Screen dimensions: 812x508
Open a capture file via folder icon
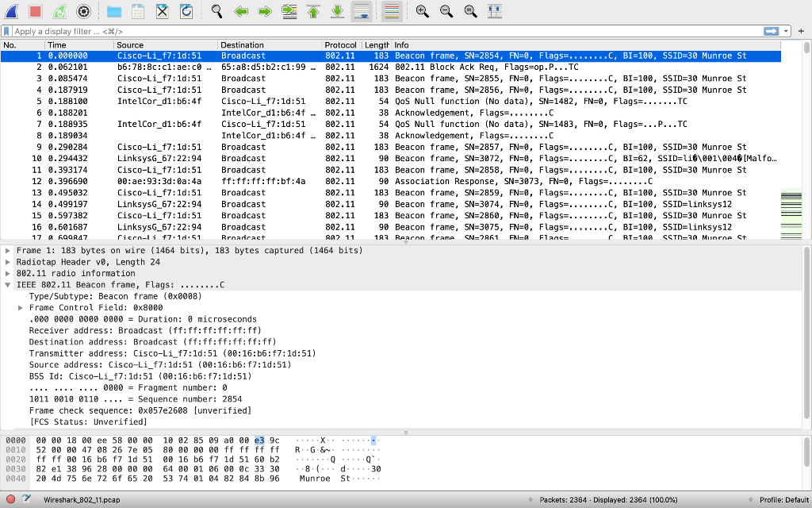click(x=114, y=11)
